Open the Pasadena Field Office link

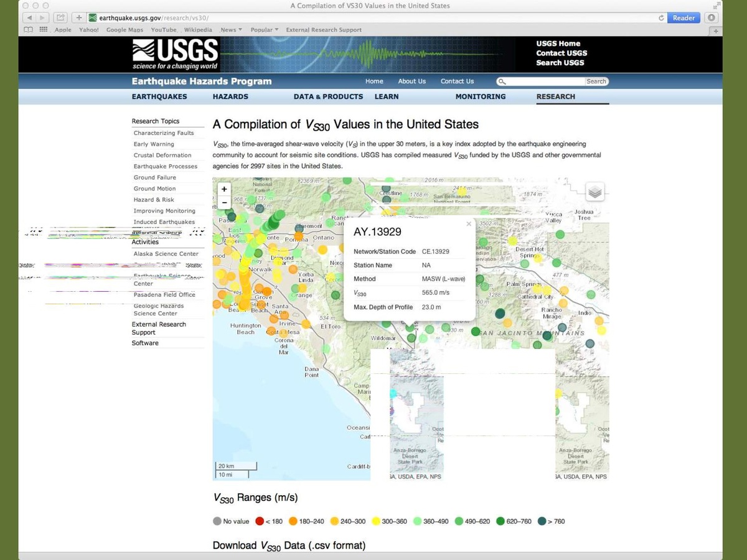pos(164,295)
